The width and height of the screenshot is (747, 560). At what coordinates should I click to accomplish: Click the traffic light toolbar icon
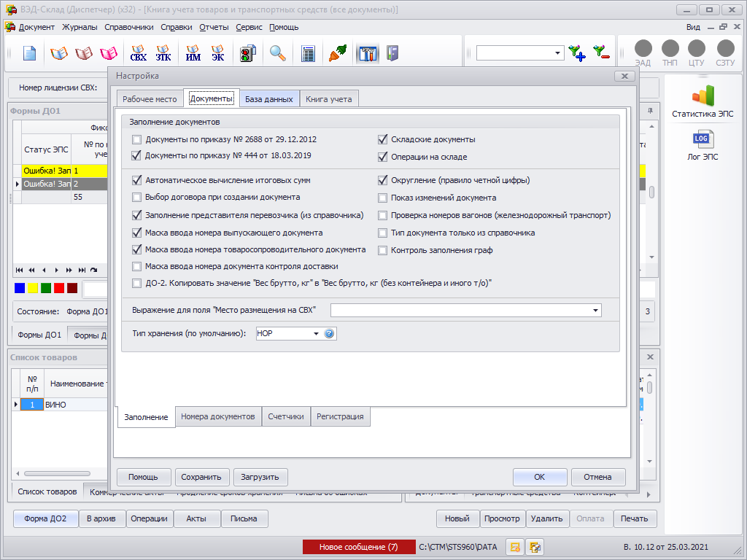click(248, 53)
